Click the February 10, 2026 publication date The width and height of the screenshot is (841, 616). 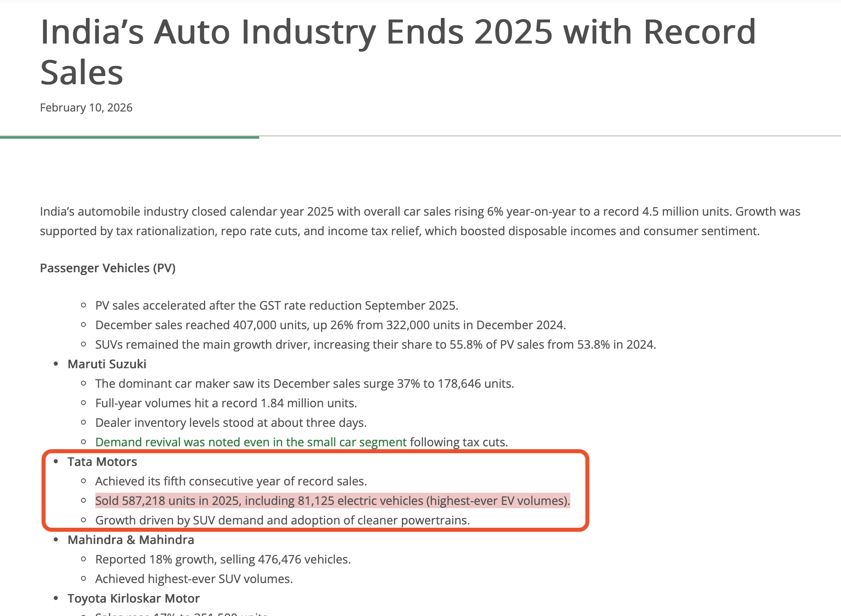point(86,108)
